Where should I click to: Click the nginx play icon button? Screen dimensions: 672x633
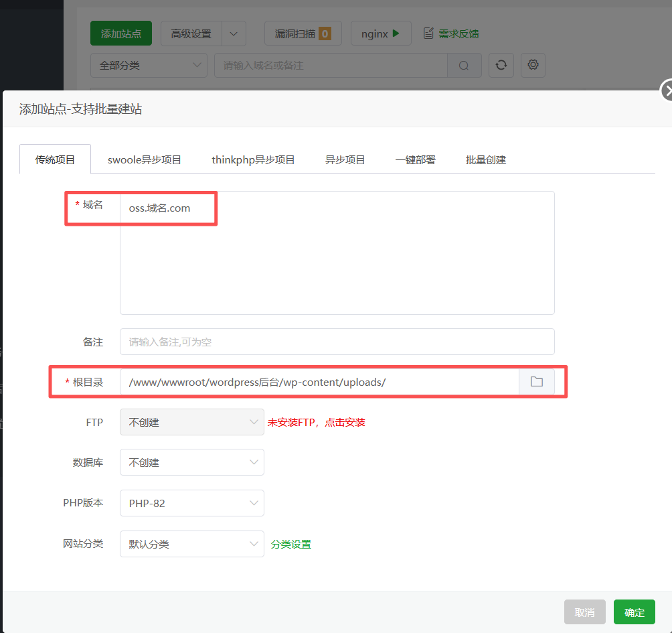(x=381, y=33)
